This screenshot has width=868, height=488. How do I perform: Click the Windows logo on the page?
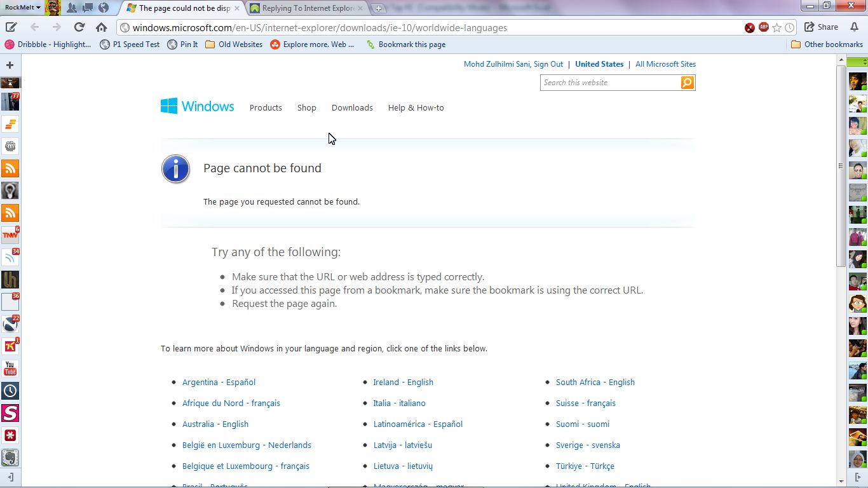point(197,106)
